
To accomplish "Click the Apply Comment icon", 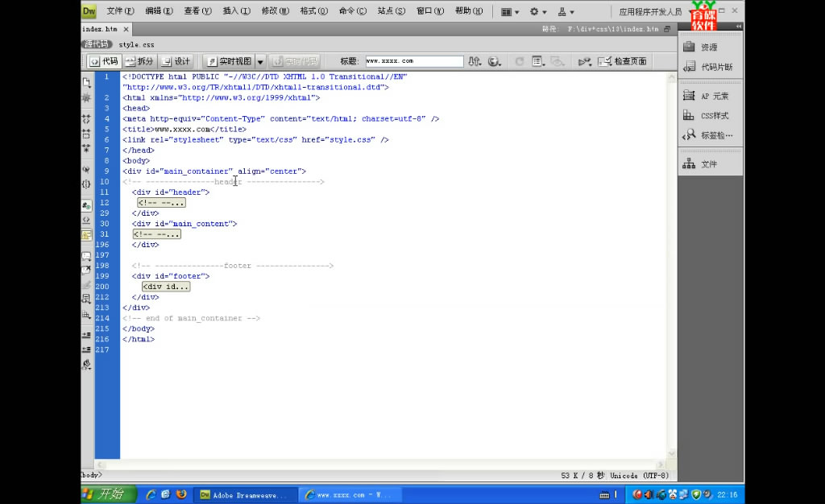I will click(87, 256).
